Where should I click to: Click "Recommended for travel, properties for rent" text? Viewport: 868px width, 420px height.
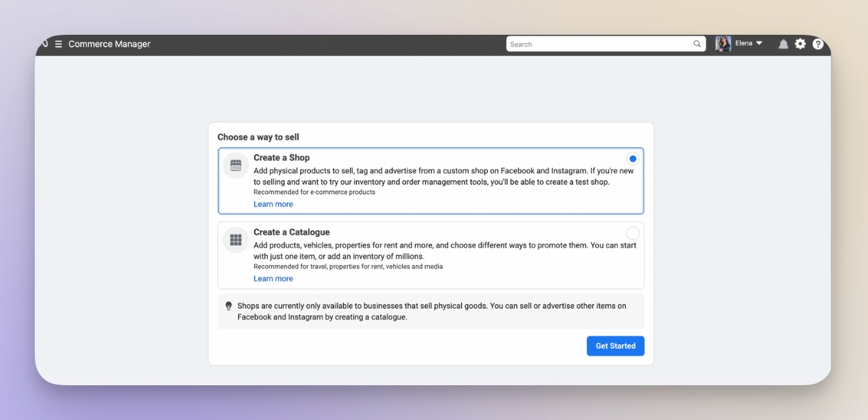pyautogui.click(x=348, y=266)
